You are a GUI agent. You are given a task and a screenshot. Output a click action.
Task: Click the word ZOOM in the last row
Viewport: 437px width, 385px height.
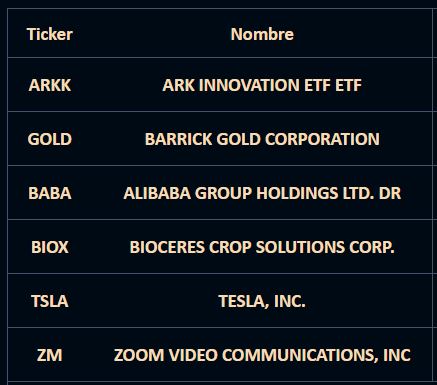click(x=139, y=355)
